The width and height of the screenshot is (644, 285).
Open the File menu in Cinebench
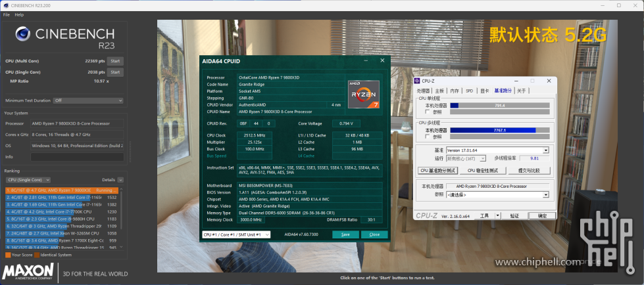(6, 14)
